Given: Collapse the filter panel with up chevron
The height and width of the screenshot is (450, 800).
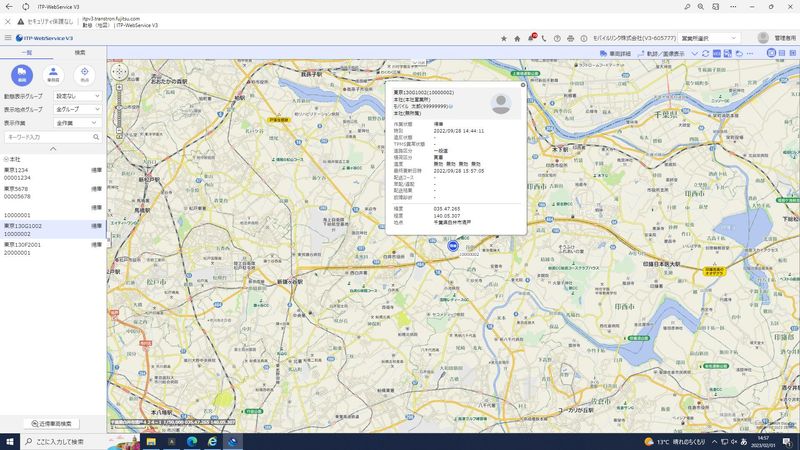Looking at the screenshot, I should (x=53, y=148).
